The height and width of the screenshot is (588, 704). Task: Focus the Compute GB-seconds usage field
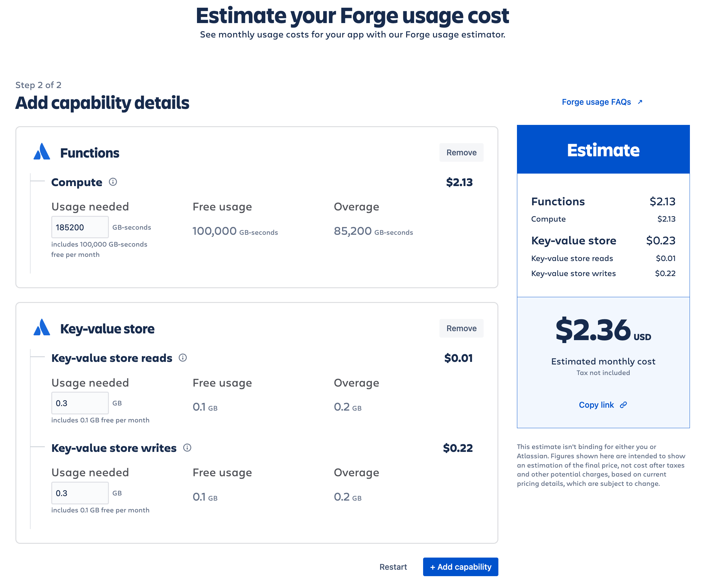click(x=80, y=227)
